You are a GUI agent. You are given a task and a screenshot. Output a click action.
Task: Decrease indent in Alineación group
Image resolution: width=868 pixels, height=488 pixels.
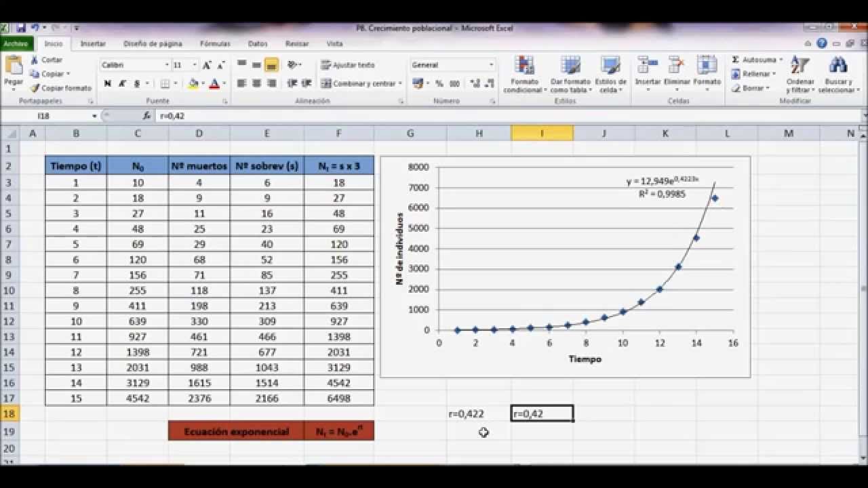[292, 83]
